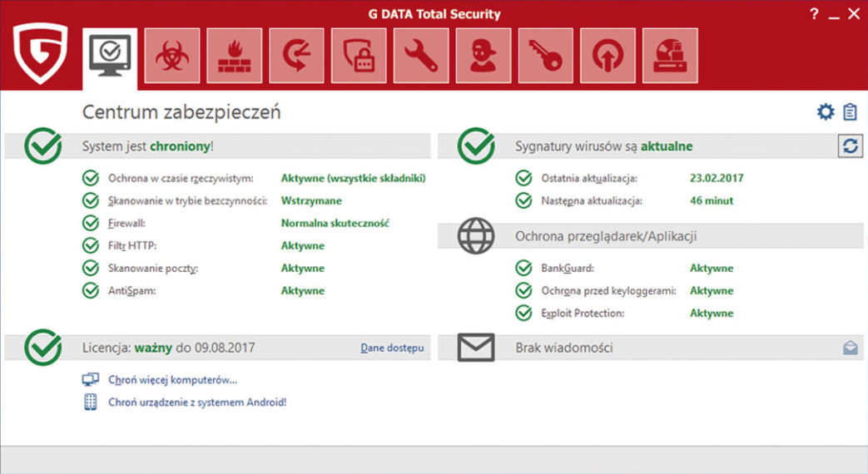Select the Security Center monitor tab

(110, 57)
